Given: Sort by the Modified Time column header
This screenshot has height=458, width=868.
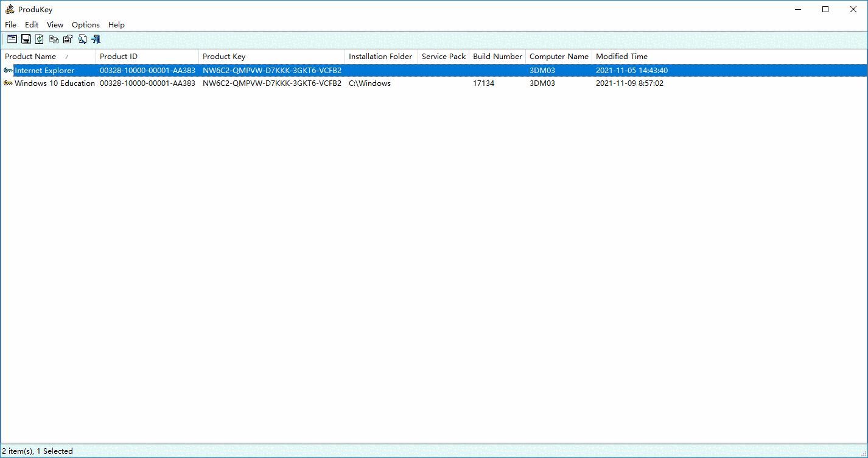Looking at the screenshot, I should [x=621, y=57].
